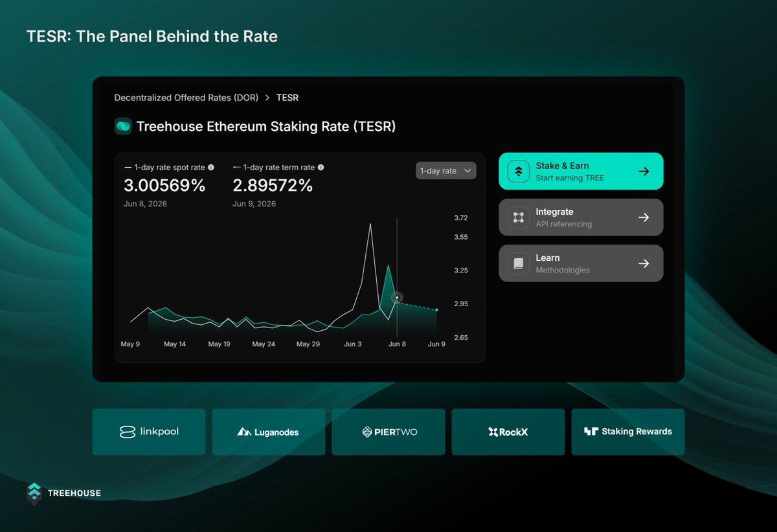Click the 3.25 y-axis label
Screen dimensions: 777x532
(x=461, y=271)
